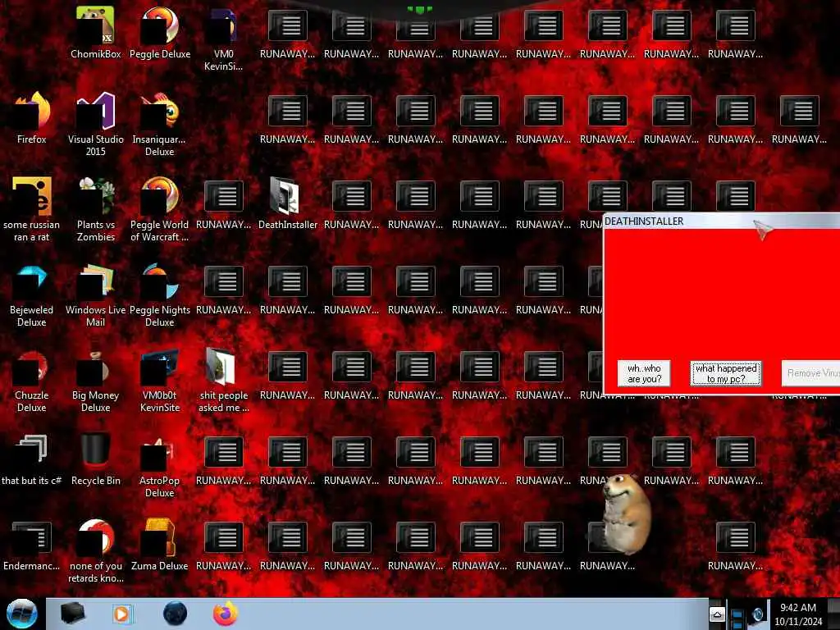The width and height of the screenshot is (840, 630).
Task: Open the Windows Live Mail shortcut
Action: [95, 294]
